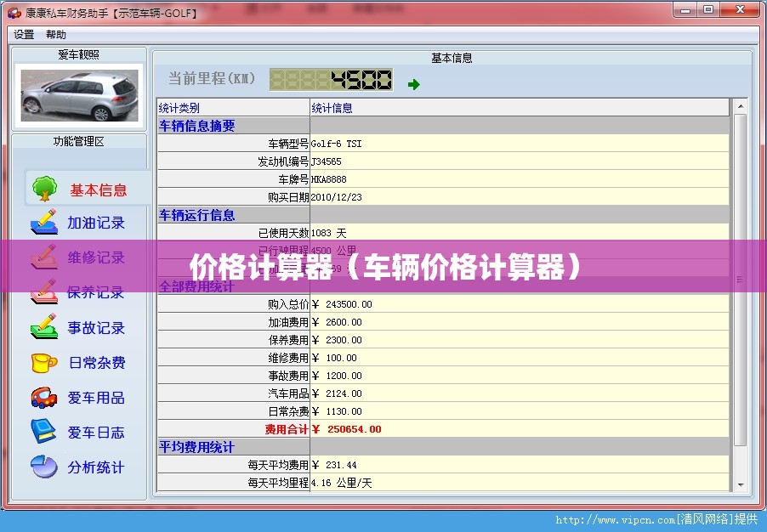The height and width of the screenshot is (532, 767).
Task: Open 爱车日志 label in sidebar
Action: 96,433
